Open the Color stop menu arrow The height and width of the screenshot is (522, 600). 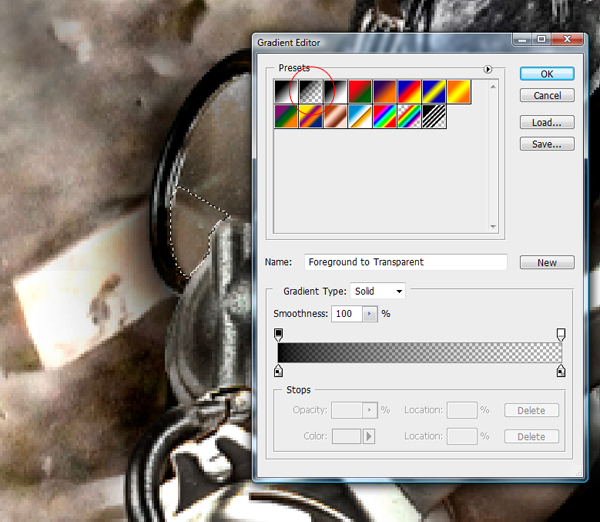click(x=369, y=436)
